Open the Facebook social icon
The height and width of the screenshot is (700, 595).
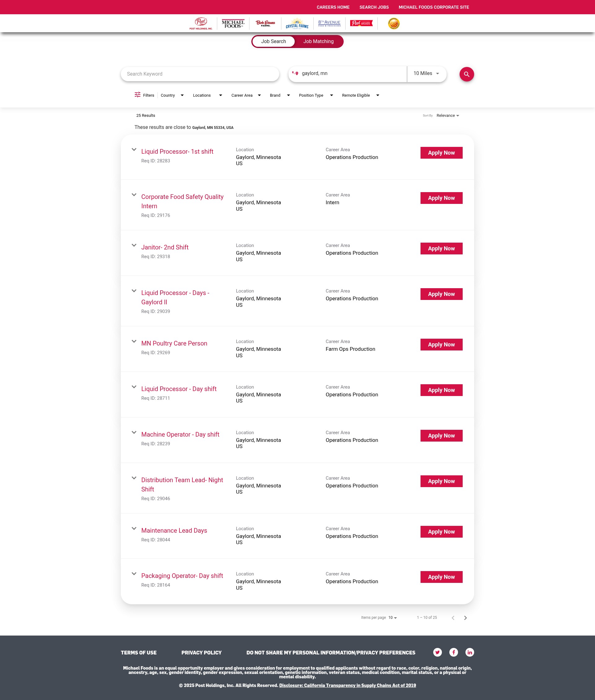point(453,652)
